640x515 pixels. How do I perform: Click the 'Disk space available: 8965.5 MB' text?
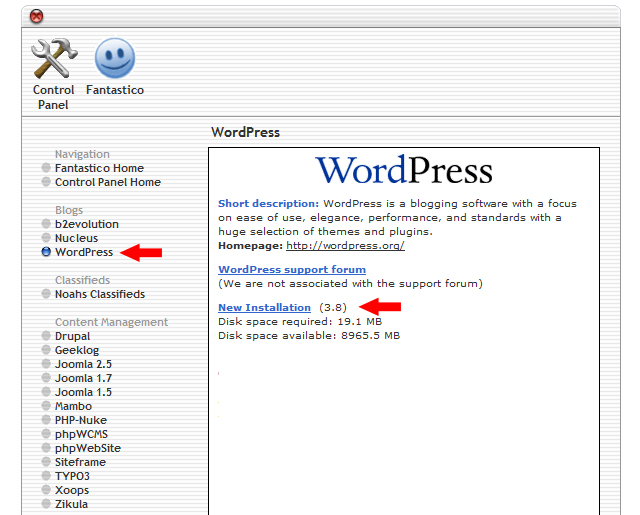tap(309, 335)
